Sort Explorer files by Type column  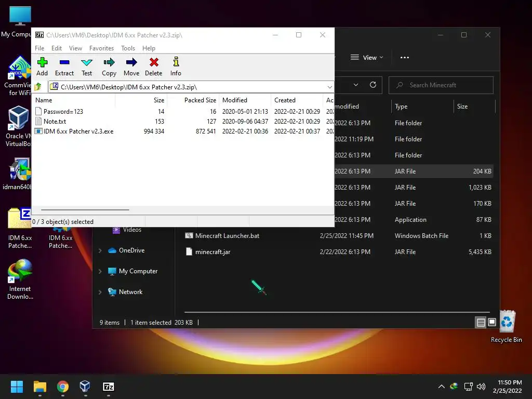(x=422, y=106)
